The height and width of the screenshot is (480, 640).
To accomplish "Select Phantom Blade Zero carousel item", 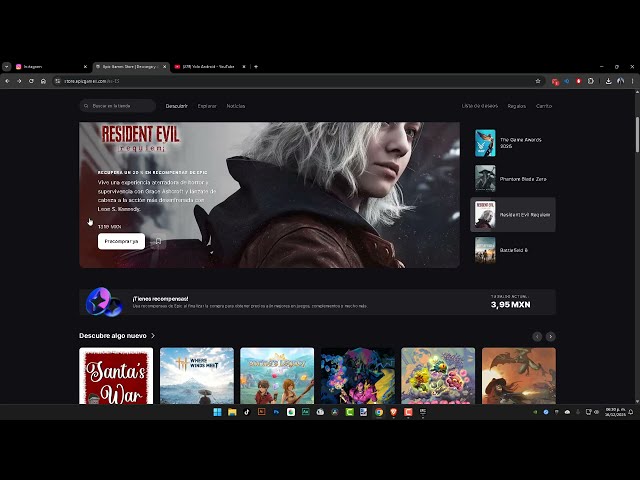I will click(x=513, y=179).
